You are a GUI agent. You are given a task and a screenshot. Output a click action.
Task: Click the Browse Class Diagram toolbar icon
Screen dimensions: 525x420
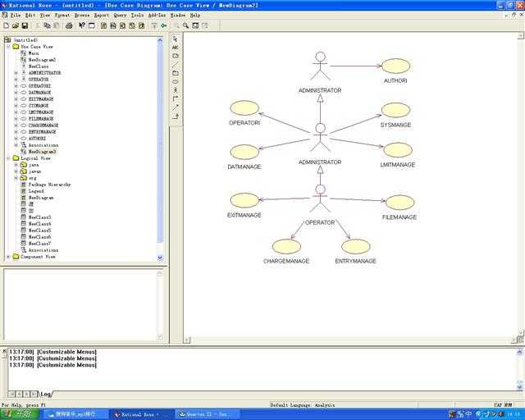coord(104,25)
